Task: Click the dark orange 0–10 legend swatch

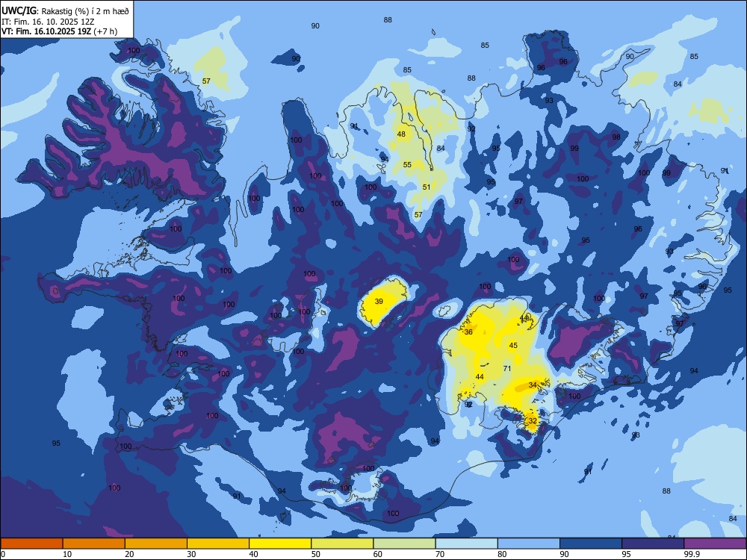Action: (x=31, y=544)
